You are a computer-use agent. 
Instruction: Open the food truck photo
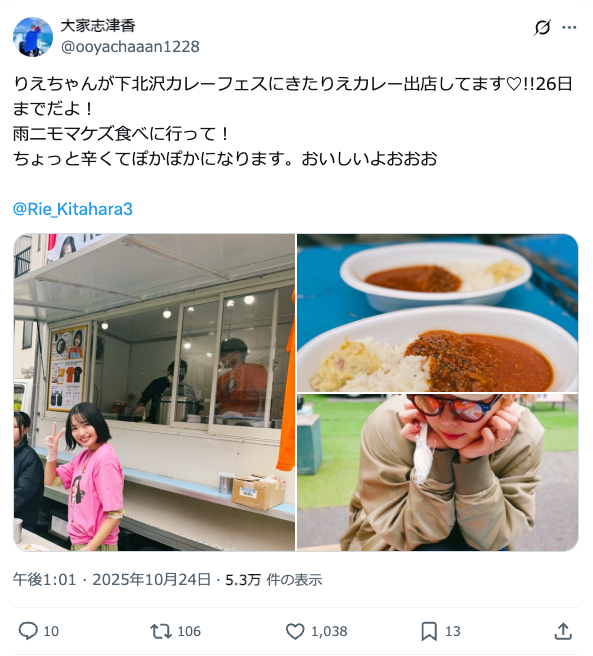pyautogui.click(x=154, y=392)
